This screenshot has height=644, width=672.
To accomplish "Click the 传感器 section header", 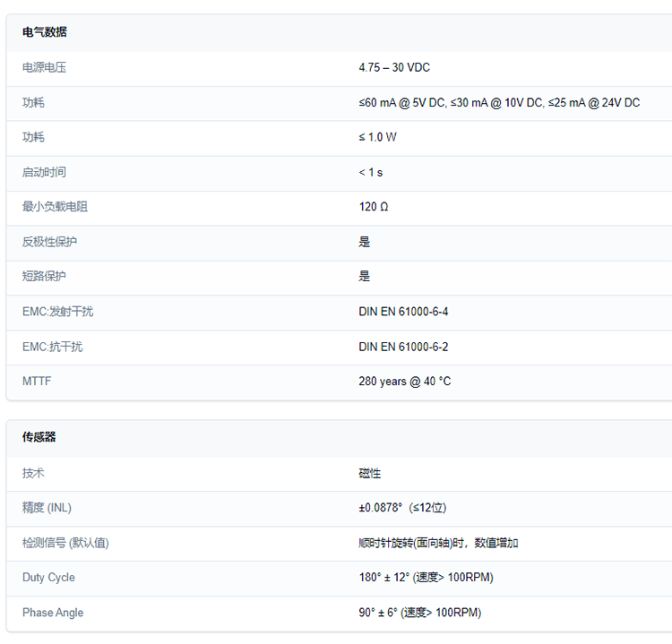I will pos(39,437).
